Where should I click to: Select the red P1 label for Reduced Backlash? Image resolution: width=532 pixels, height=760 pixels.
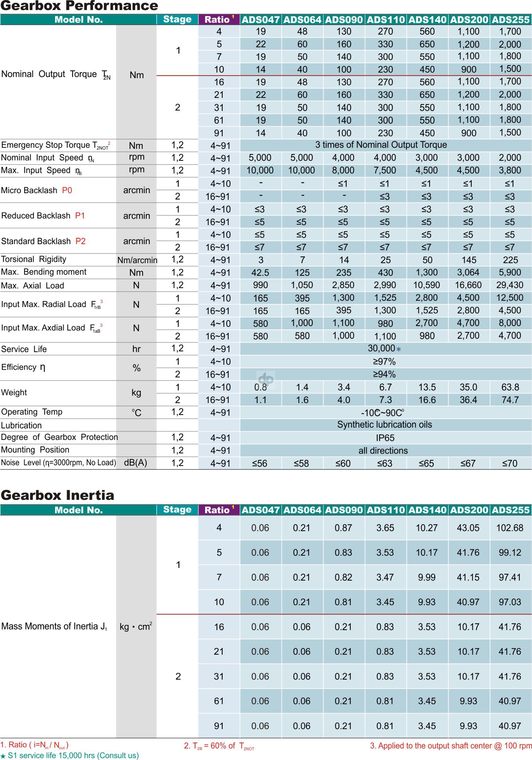click(x=80, y=215)
